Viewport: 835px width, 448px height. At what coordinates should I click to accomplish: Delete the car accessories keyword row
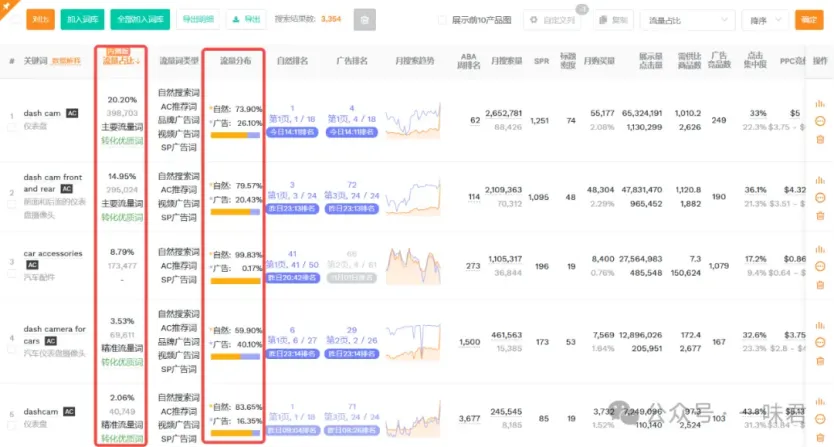click(820, 284)
